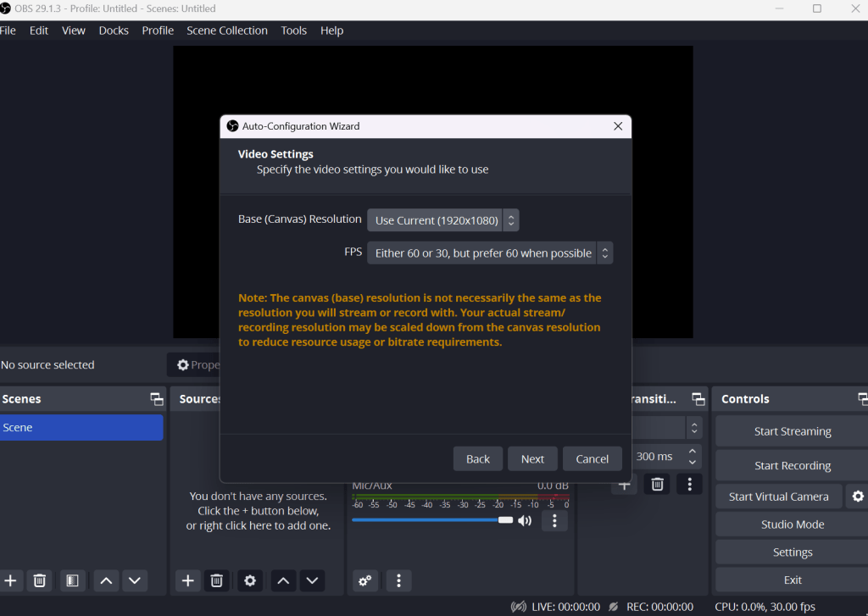Click the Mic/Aux level meter

pos(460,497)
